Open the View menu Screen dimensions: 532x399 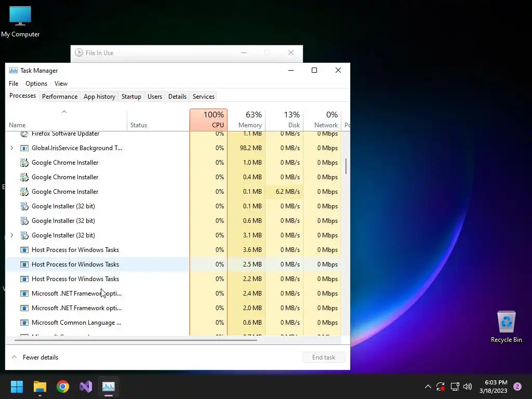61,84
